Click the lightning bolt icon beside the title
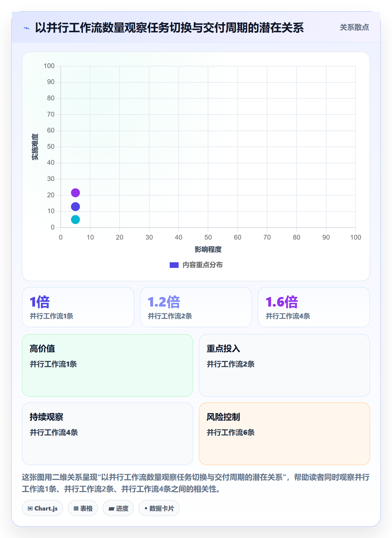Image resolution: width=392 pixels, height=538 pixels. [x=27, y=28]
